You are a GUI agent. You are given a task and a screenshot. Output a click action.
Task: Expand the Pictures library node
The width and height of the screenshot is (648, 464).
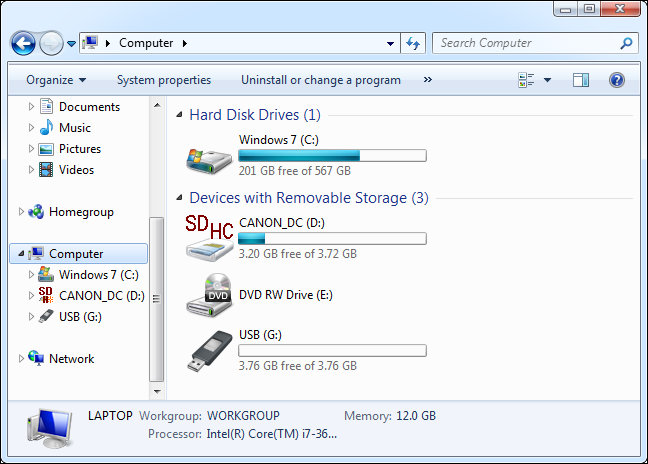[x=31, y=149]
